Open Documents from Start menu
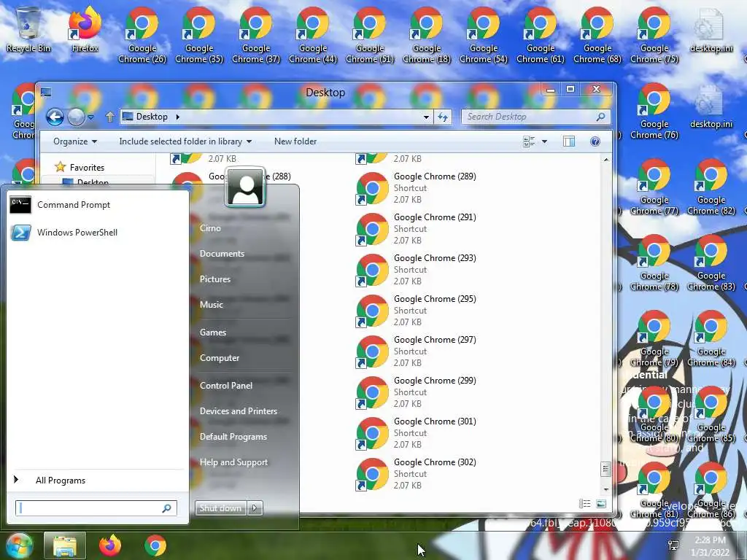Viewport: 747px width, 560px height. coord(222,254)
